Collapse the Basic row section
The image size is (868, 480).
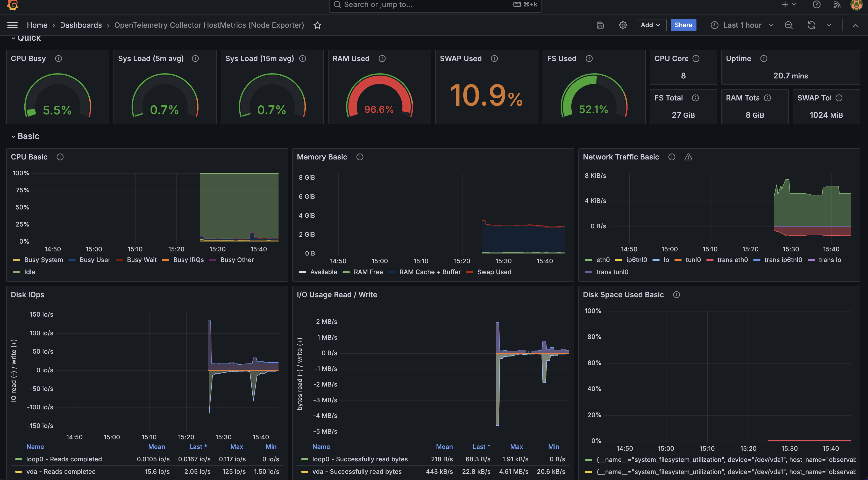click(28, 136)
